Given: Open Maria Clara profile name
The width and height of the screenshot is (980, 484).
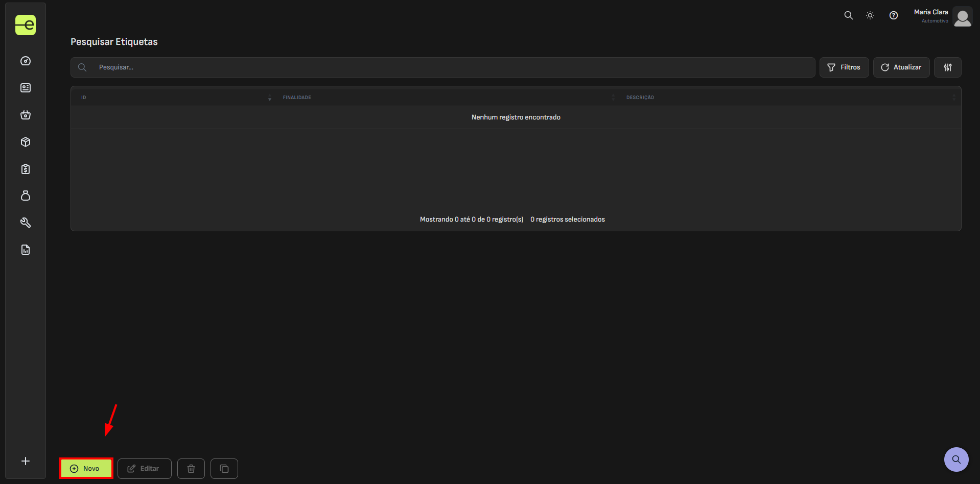Looking at the screenshot, I should coord(931,12).
